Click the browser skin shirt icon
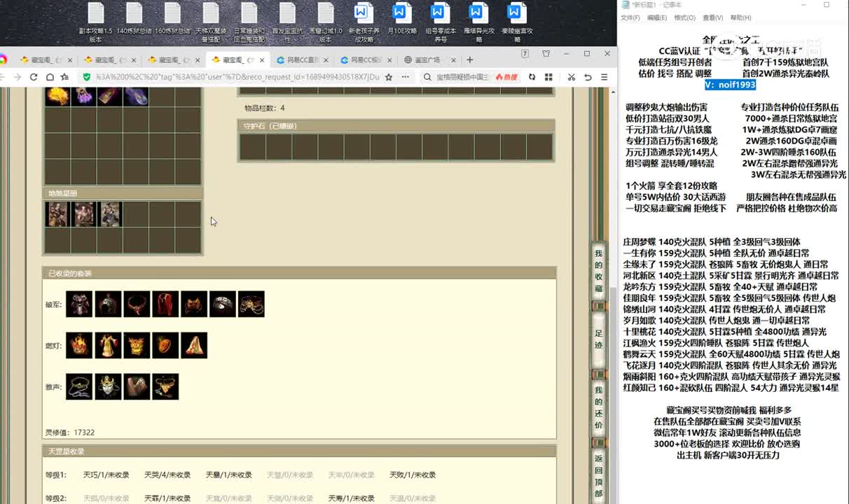Viewport: 849px width, 504px height. point(546,54)
